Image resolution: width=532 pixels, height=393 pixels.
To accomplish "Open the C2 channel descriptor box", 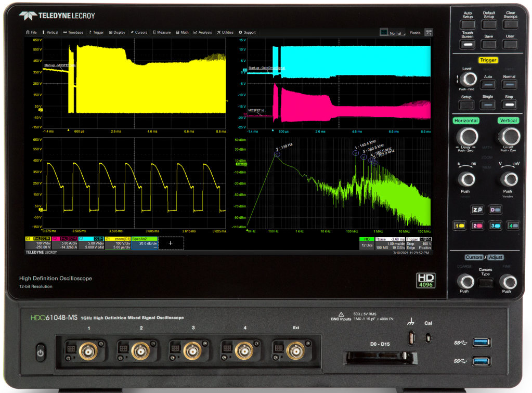I will pos(64,243).
